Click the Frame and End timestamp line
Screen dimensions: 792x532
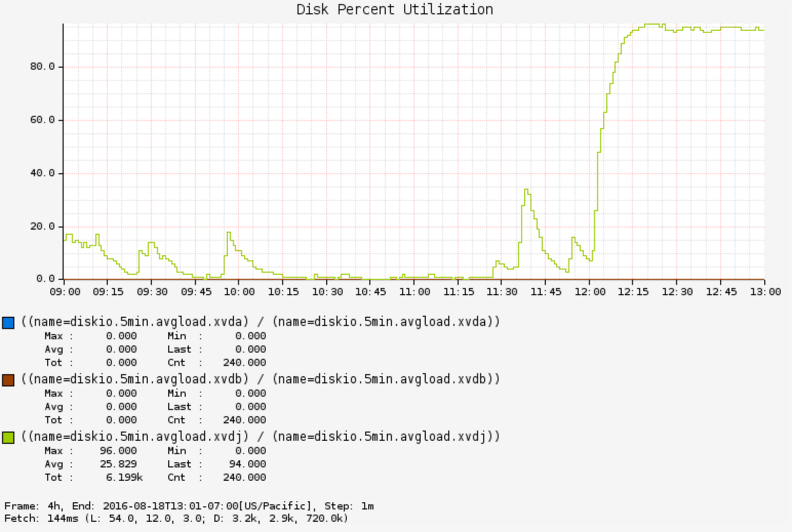pyautogui.click(x=189, y=506)
